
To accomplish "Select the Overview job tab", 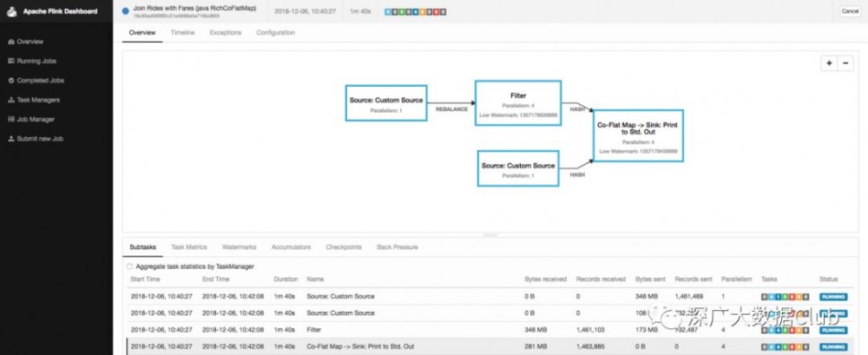I will 142,33.
